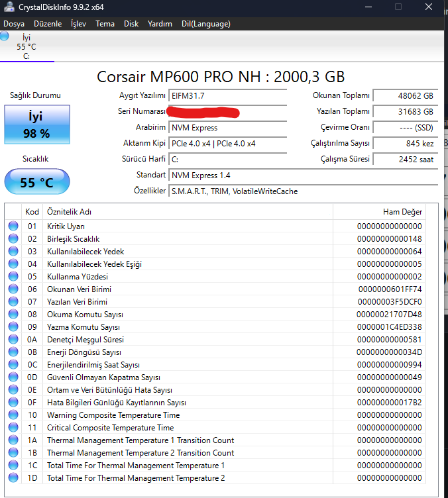The width and height of the screenshot is (448, 498).
Task: Click the CrystalDiskInfo app icon in title bar
Action: pyautogui.click(x=9, y=7)
